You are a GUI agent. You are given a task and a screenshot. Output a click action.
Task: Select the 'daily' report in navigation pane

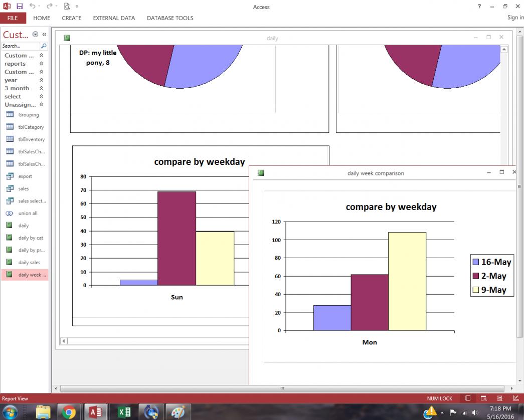(25, 226)
